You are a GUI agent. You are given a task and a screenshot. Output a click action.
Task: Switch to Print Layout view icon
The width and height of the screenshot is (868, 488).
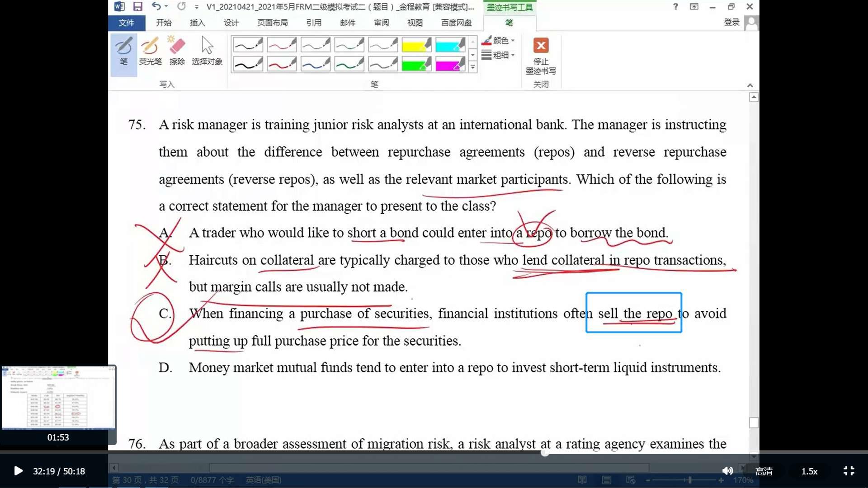point(607,480)
